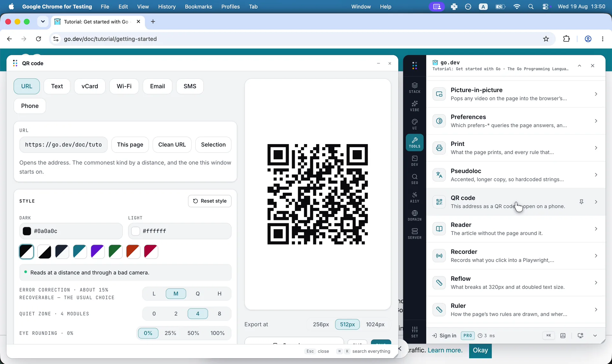This screenshot has height=364, width=612.
Task: Switch QR type to Wi-Fi
Action: 124,86
